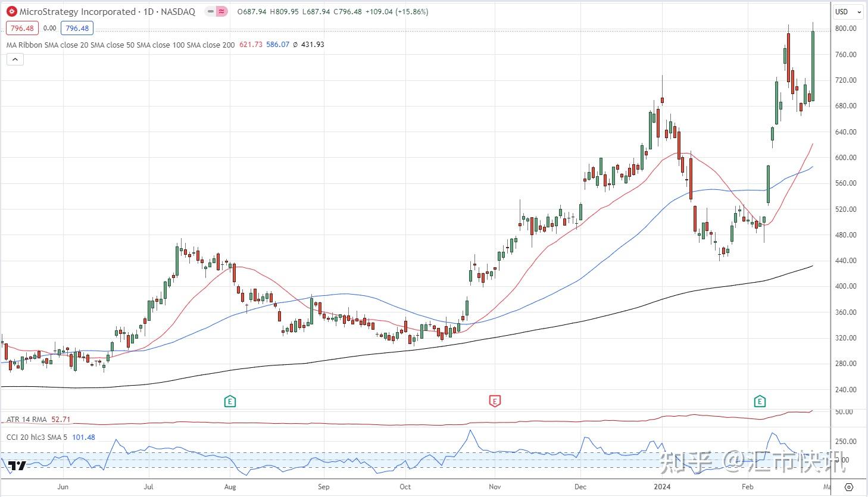Click the 520.00 price axis label
This screenshot has width=868, height=497.
coord(845,209)
